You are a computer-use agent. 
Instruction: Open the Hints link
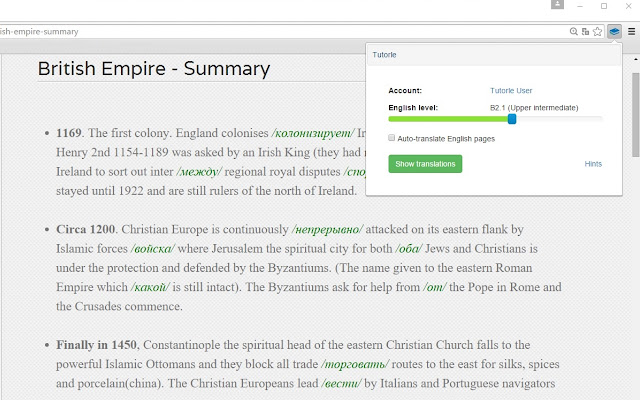[x=593, y=164]
